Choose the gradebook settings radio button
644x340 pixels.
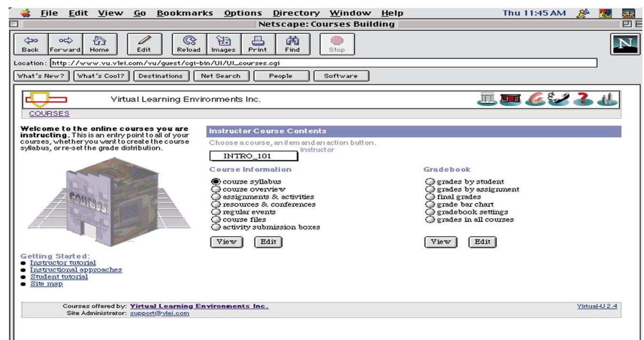pos(430,212)
